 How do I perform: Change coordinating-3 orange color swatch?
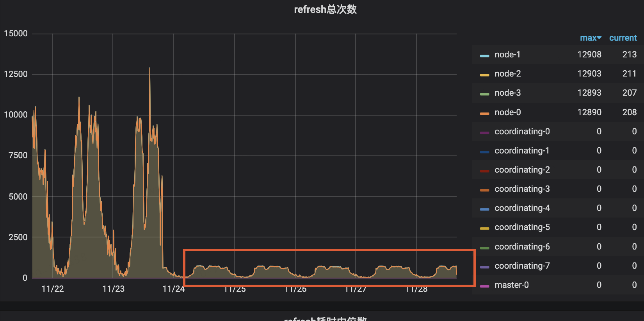tap(484, 190)
